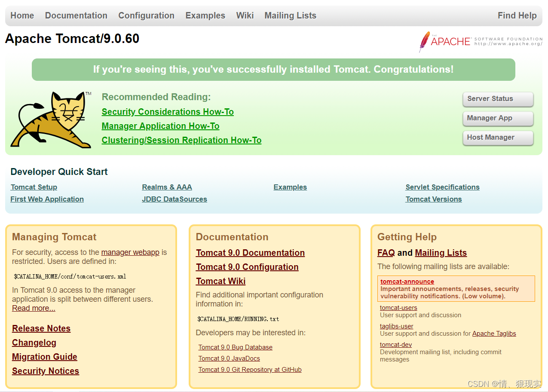Open Mailing Lists in the navigation bar

click(x=291, y=15)
